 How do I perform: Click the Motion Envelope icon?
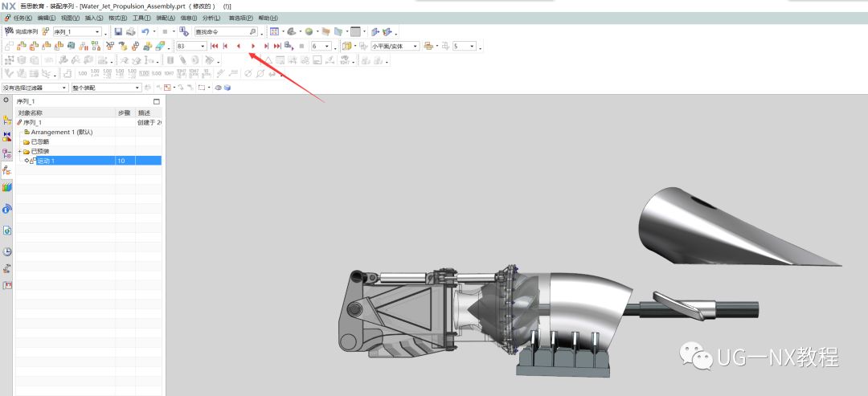161,46
